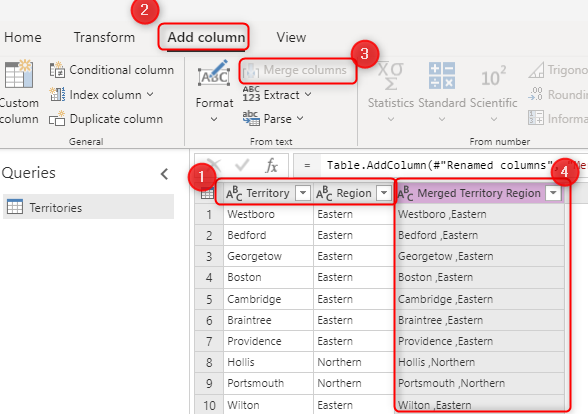This screenshot has width=588, height=414.
Task: Select the Region column header
Action: (354, 193)
